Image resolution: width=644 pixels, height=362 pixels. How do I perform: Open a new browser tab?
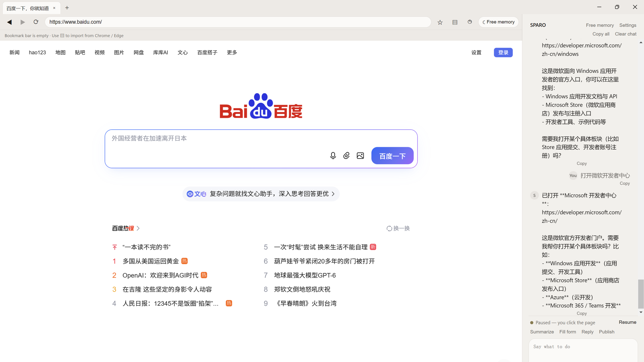point(67,8)
